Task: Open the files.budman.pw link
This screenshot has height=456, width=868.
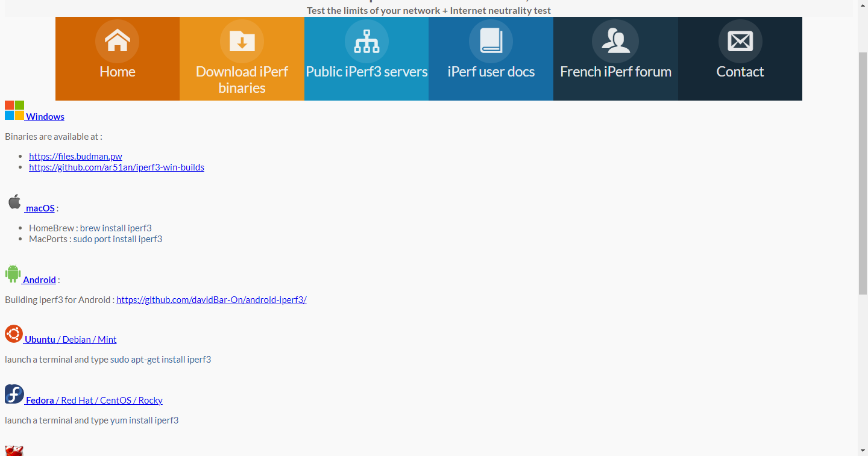Action: coord(75,157)
